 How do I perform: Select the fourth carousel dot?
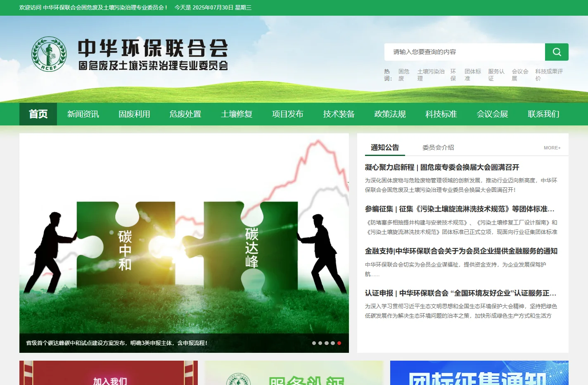(333, 343)
